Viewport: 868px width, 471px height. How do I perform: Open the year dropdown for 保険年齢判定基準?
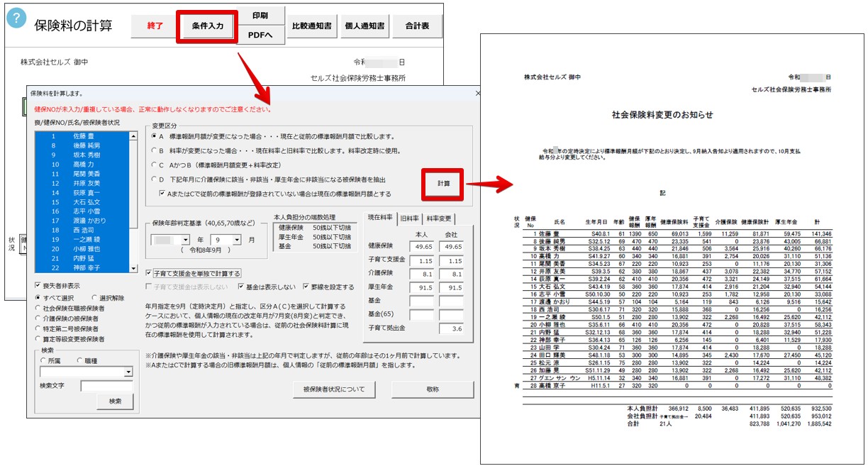click(x=186, y=240)
